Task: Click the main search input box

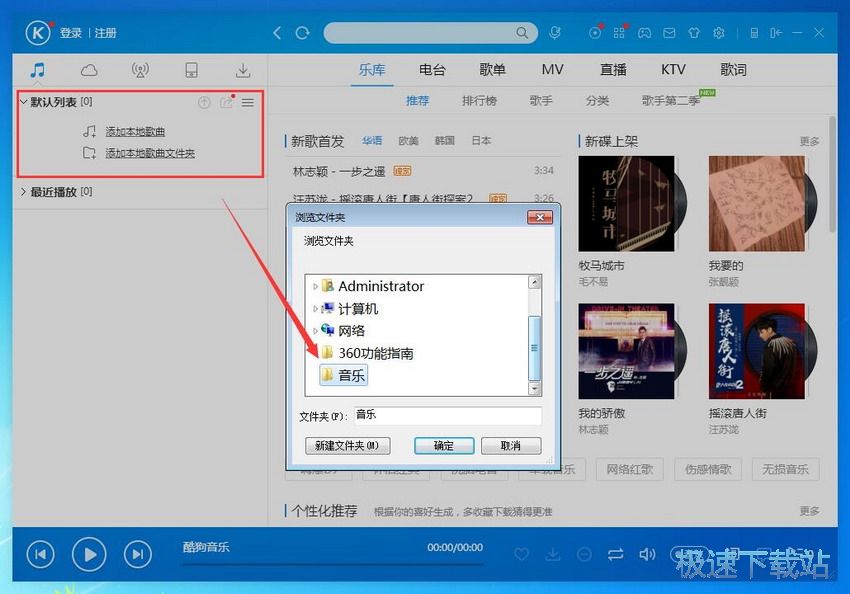Action: (420, 33)
